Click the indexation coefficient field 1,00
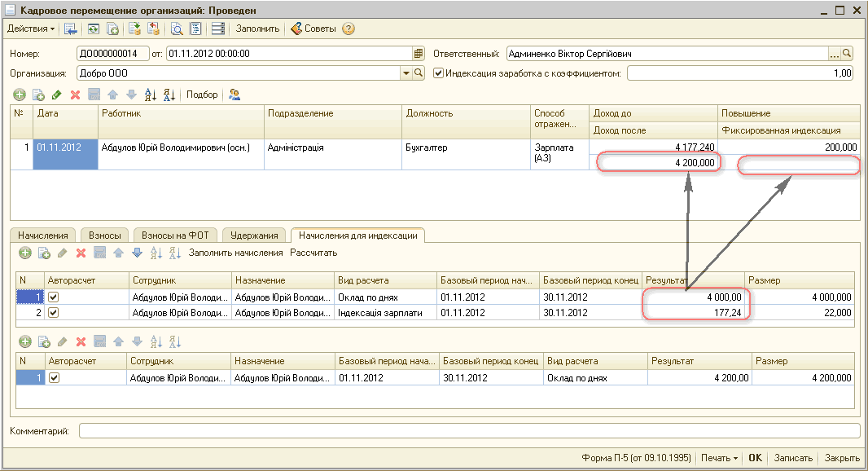 point(740,73)
